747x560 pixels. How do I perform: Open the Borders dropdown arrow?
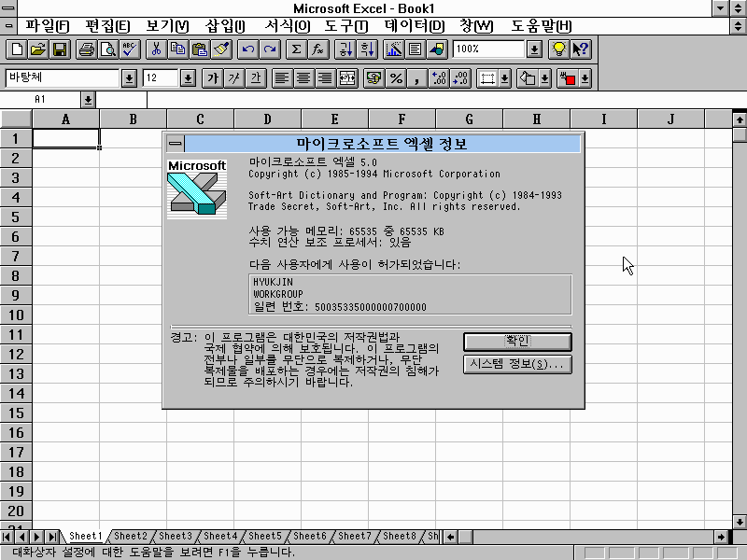pos(505,78)
